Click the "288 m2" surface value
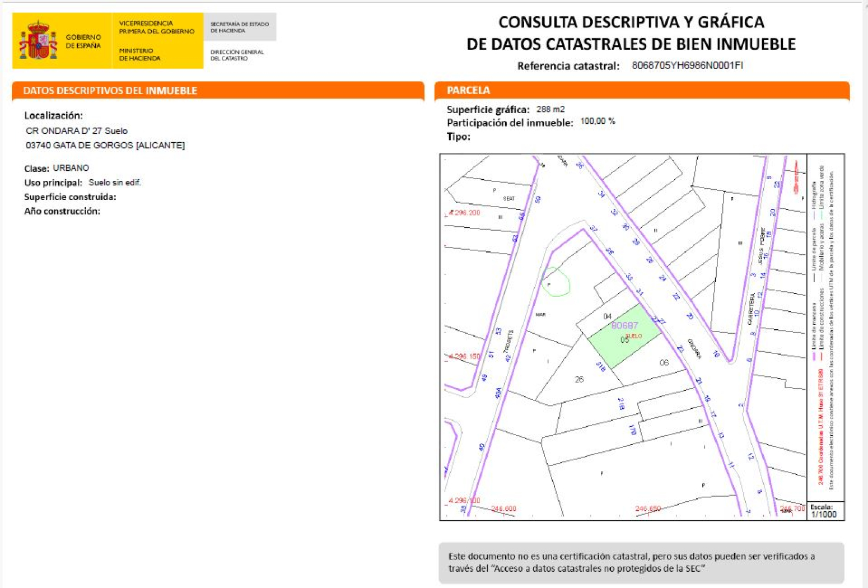The height and width of the screenshot is (588, 868). (550, 109)
